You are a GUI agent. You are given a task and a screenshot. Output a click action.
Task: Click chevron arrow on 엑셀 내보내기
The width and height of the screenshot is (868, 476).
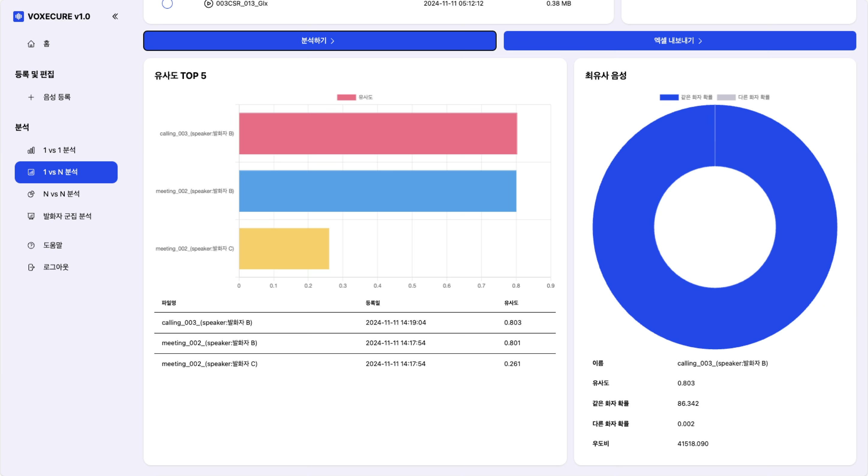[x=700, y=41]
